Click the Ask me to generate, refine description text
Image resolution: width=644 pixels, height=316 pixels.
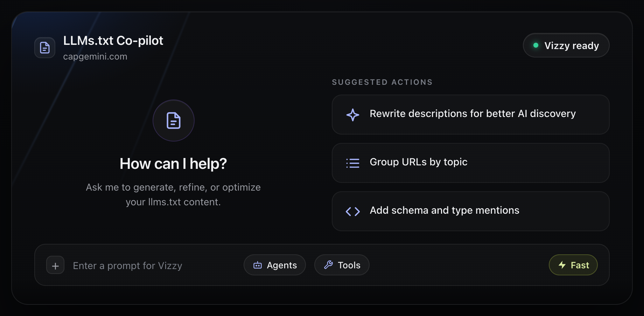[x=173, y=194]
